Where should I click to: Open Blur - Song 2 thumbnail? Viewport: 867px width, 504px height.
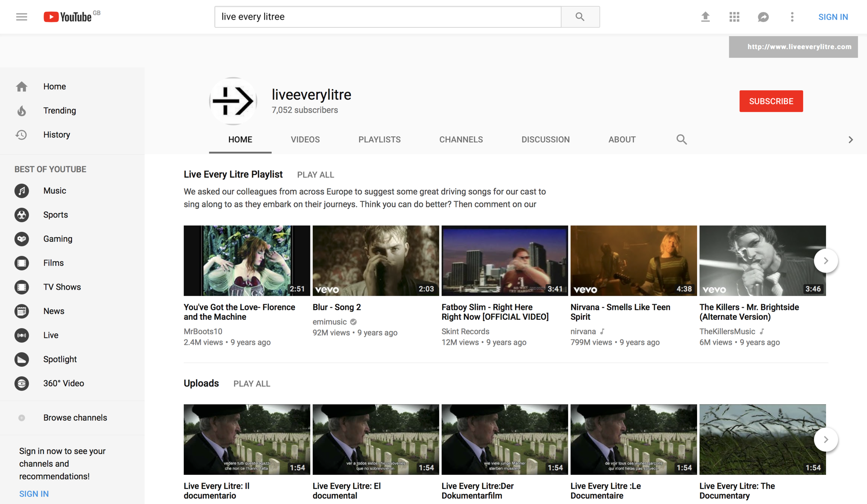point(376,261)
